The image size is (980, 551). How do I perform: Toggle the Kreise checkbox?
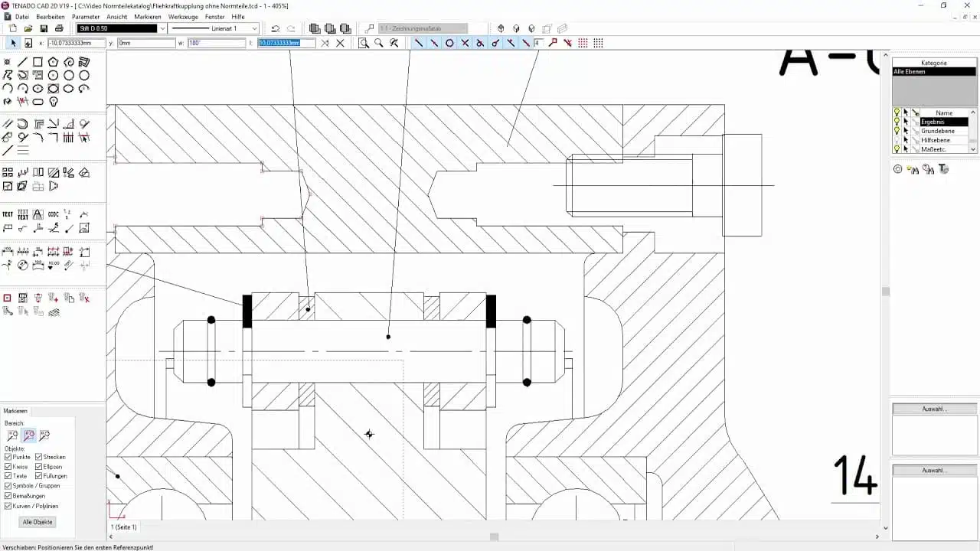click(x=8, y=467)
